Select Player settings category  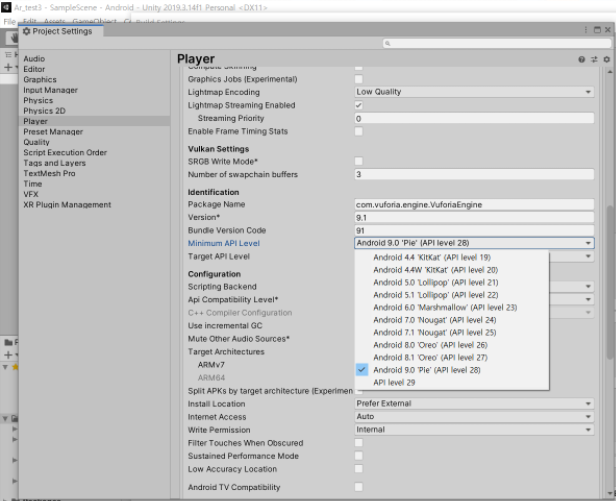95,121
